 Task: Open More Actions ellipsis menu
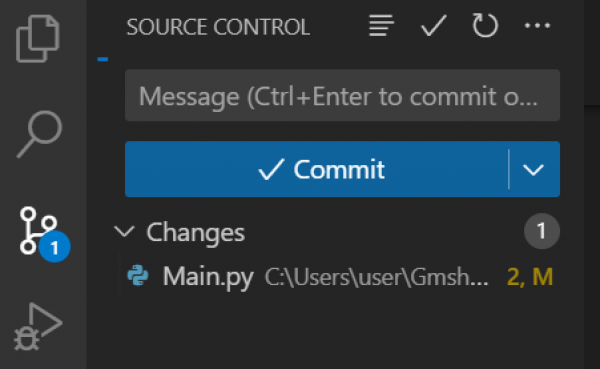pyautogui.click(x=537, y=26)
